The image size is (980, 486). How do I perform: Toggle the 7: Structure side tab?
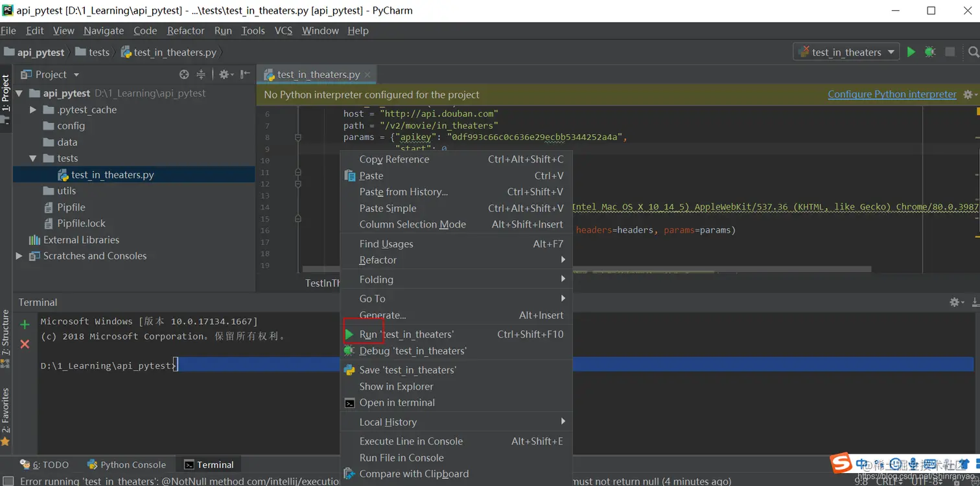point(6,338)
